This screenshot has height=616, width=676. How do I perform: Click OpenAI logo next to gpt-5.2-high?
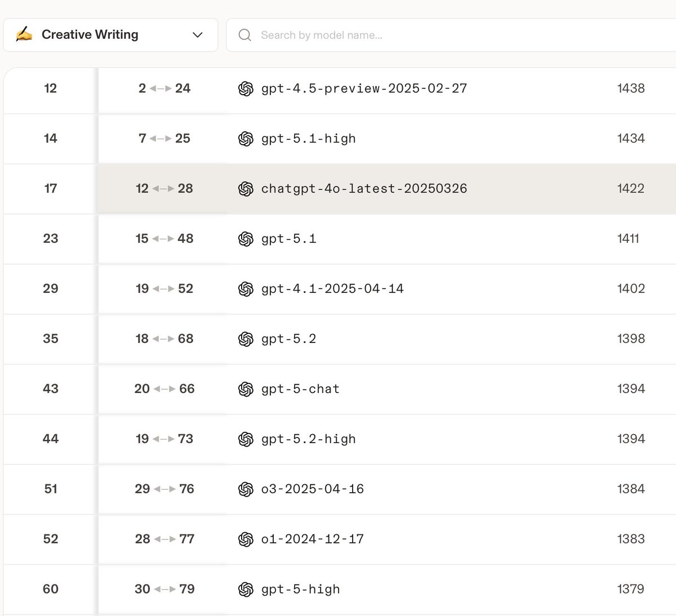tap(246, 439)
